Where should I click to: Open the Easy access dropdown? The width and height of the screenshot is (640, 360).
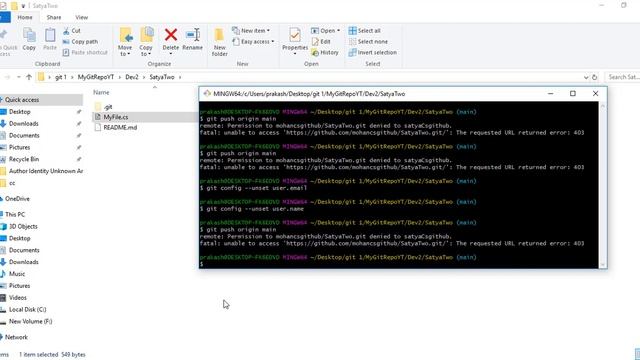[253, 42]
